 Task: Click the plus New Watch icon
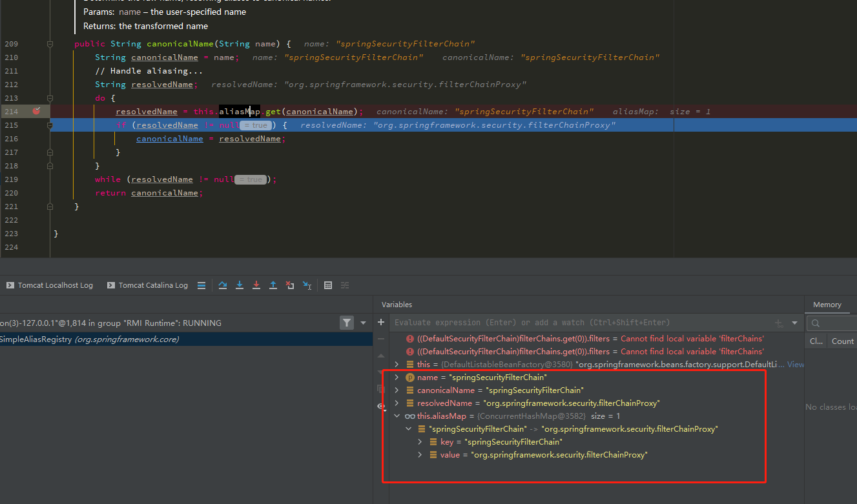click(x=381, y=322)
